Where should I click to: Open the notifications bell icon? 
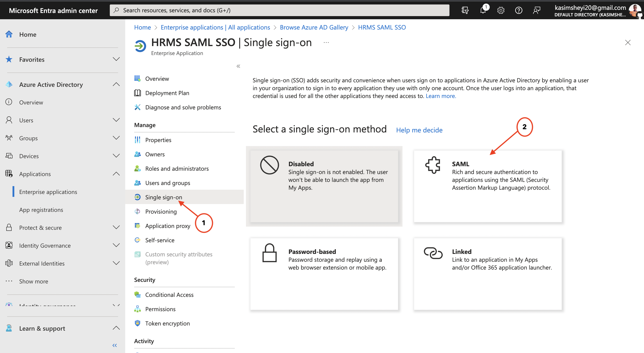tap(483, 10)
